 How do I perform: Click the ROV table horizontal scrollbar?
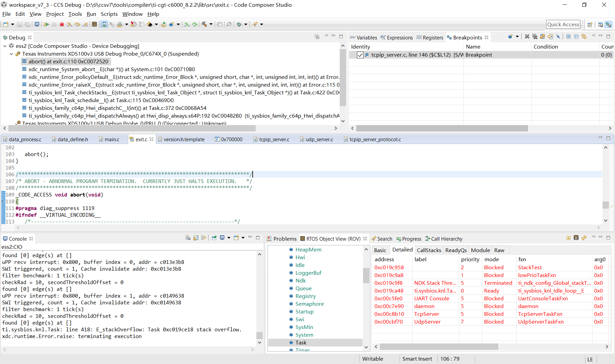click(439, 346)
